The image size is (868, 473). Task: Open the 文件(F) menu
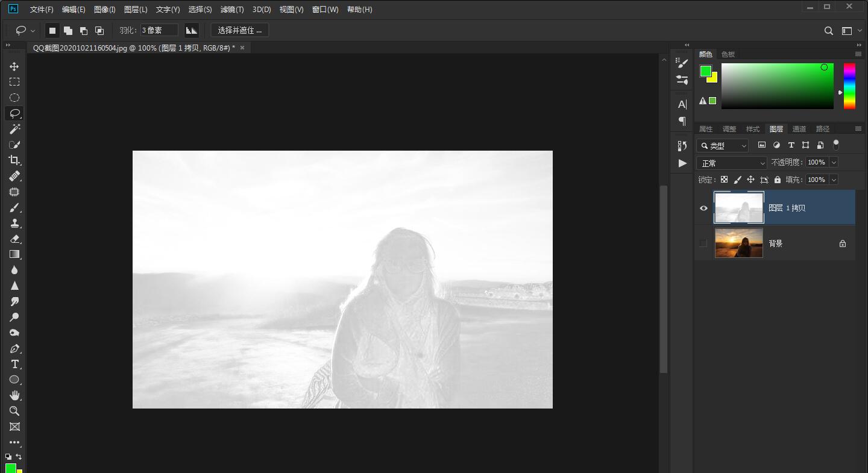point(42,10)
